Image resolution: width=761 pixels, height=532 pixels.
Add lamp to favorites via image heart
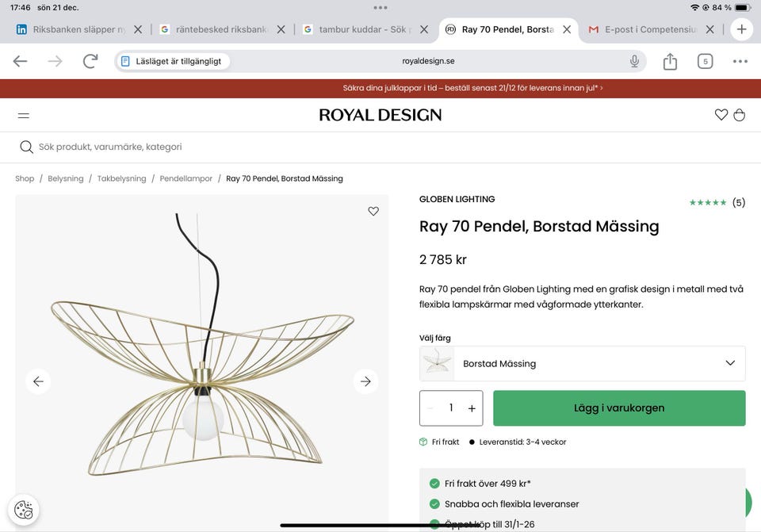373,211
